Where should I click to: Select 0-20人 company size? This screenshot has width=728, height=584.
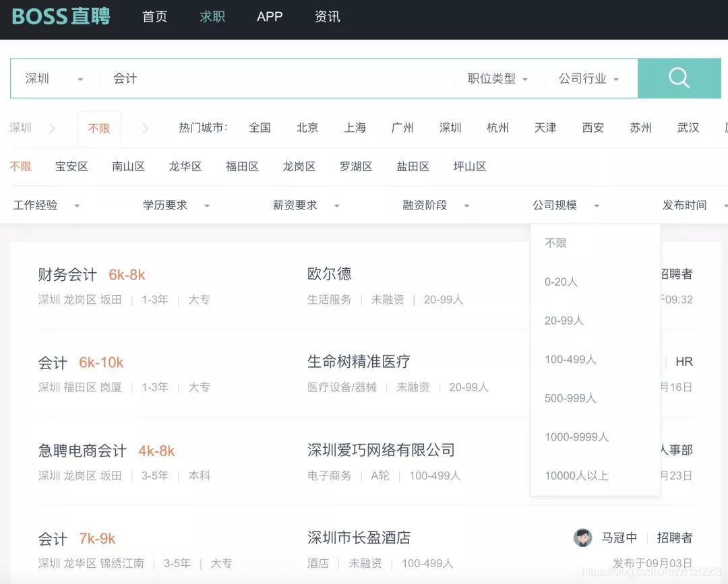(x=561, y=282)
